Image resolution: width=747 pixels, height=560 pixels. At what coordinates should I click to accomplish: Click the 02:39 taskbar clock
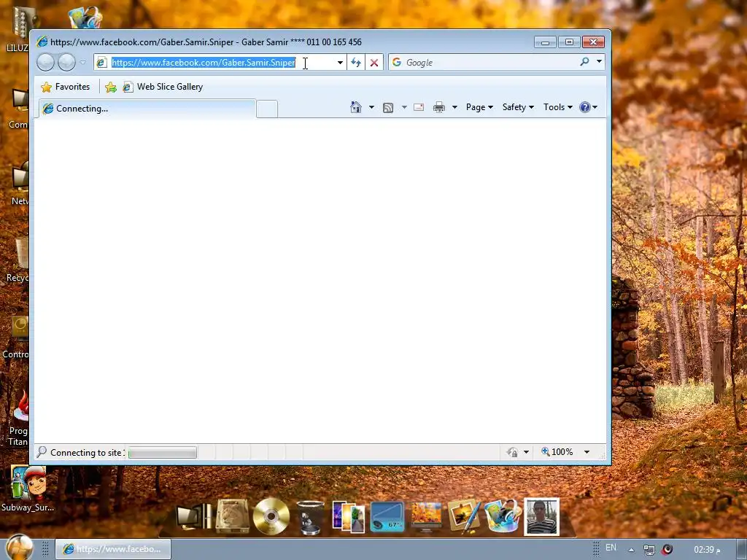707,550
